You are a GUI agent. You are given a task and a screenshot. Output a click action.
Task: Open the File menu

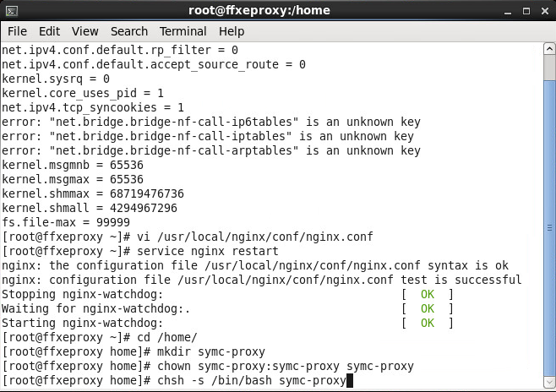[17, 31]
